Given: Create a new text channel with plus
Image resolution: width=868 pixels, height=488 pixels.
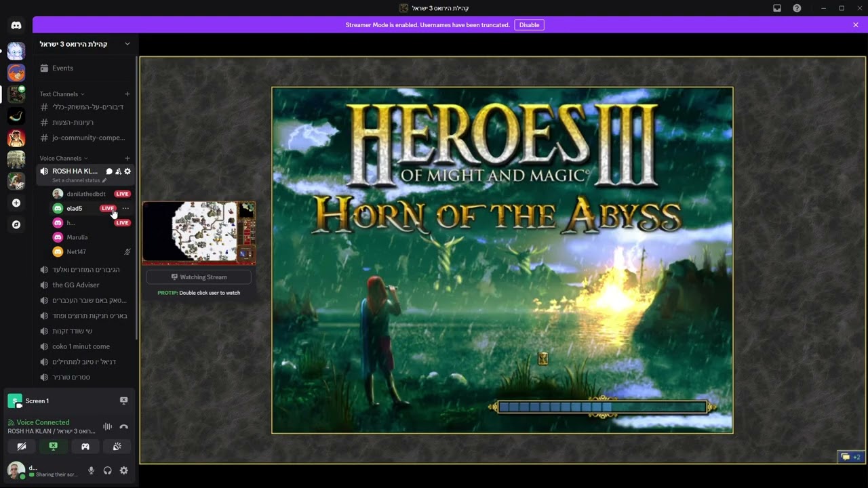Looking at the screenshot, I should pyautogui.click(x=127, y=94).
